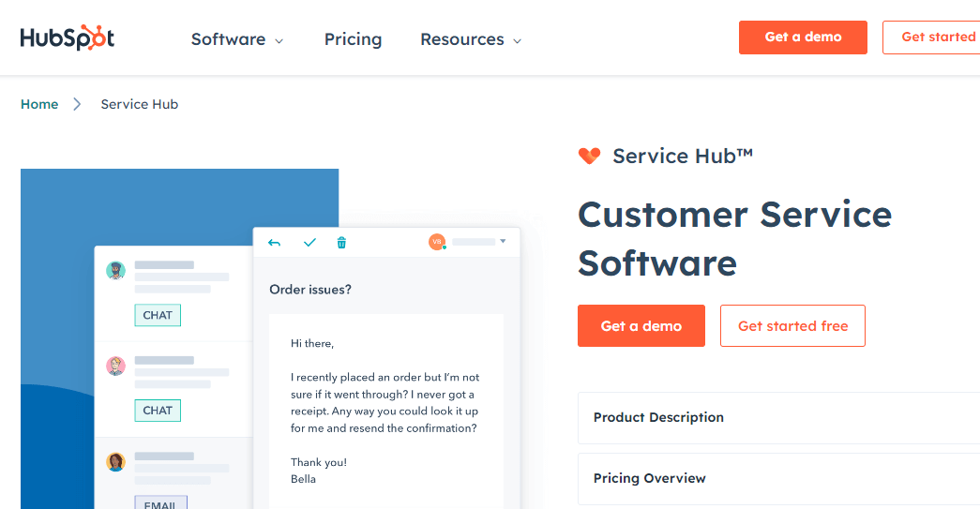Click the pink-haired avatar in second conversation

coord(115,366)
